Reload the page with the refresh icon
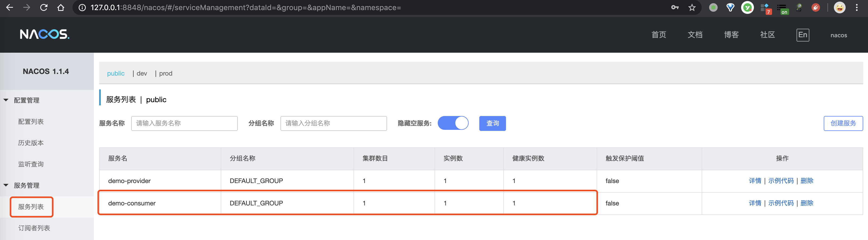868x240 pixels. pyautogui.click(x=44, y=7)
